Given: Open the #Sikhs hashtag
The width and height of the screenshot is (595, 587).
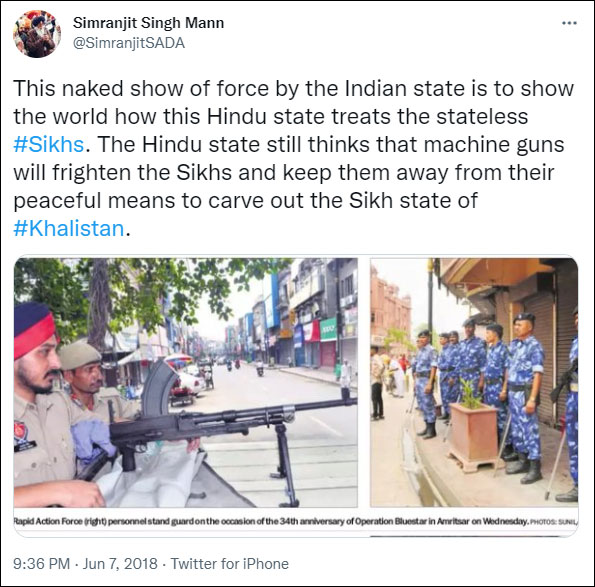Looking at the screenshot, I should [49, 145].
